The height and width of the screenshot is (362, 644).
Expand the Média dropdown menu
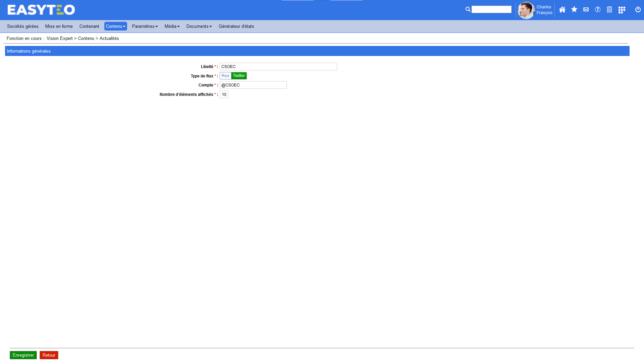pos(172,26)
